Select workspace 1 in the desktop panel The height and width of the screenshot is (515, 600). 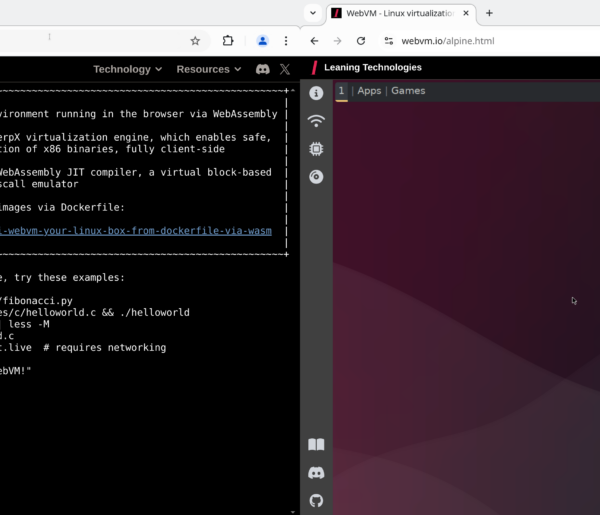coord(341,91)
